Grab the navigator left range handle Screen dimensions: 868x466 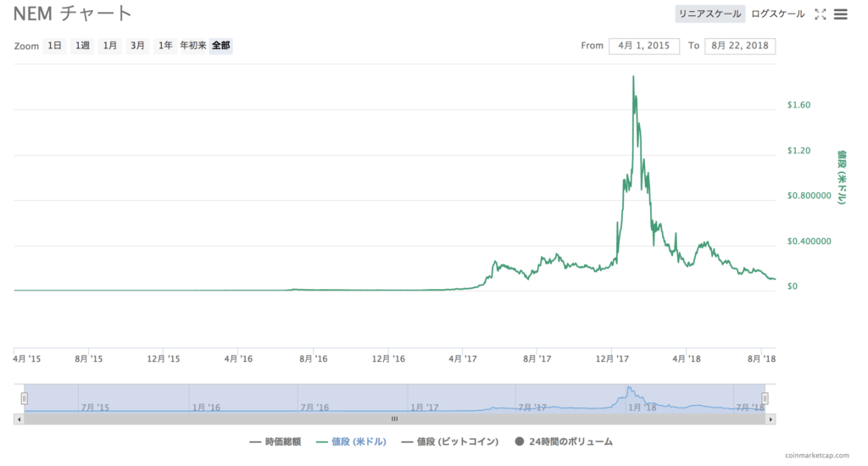tap(25, 398)
